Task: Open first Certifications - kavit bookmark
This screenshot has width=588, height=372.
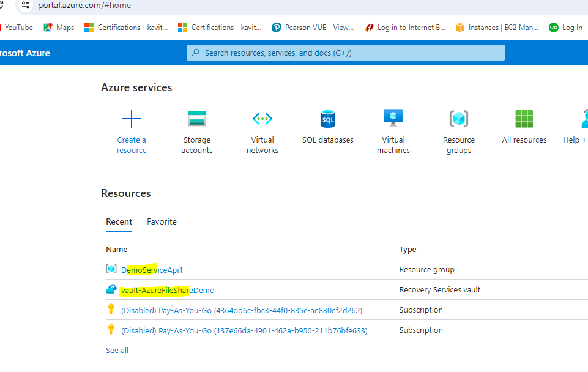Action: click(x=126, y=28)
